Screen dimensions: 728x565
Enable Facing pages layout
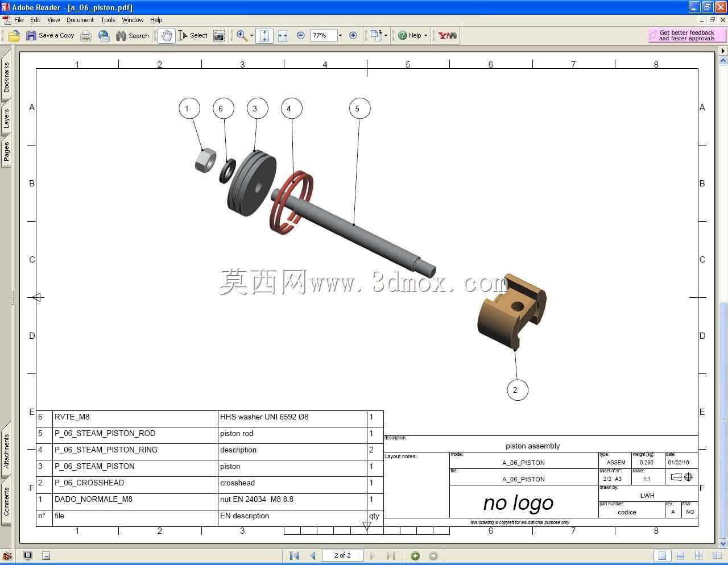717,556
